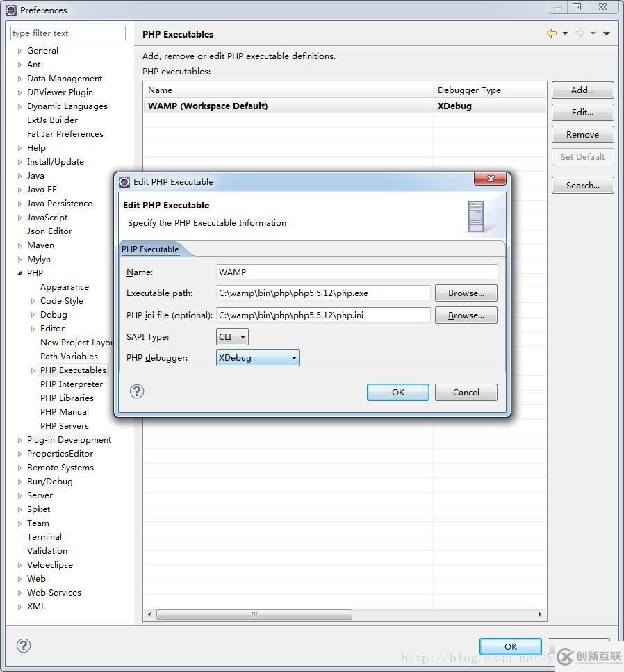Screen dimensions: 624x672
Task: Click the Name column header
Action: (288, 90)
